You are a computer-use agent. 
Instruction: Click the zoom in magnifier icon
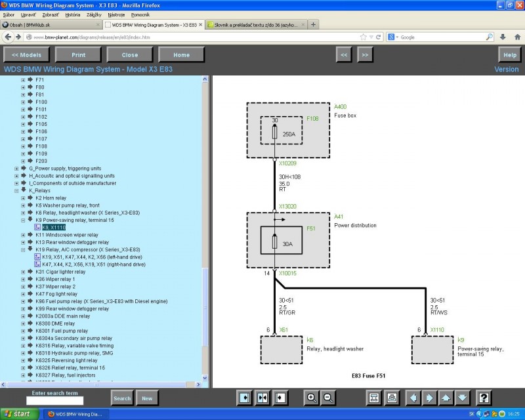[312, 398]
